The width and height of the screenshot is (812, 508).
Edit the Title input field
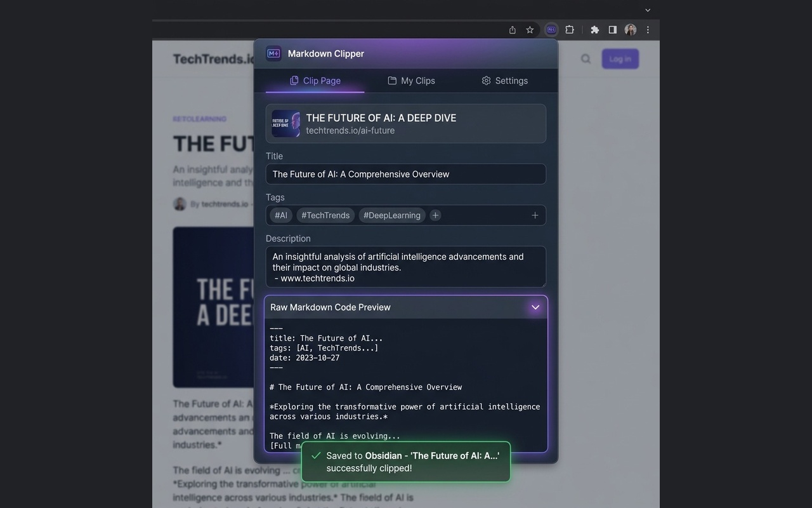click(406, 174)
